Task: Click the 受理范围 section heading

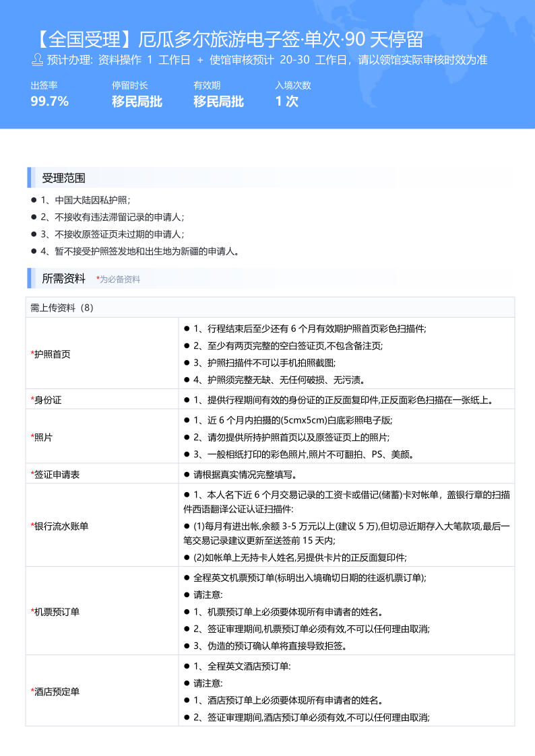Action: point(64,178)
